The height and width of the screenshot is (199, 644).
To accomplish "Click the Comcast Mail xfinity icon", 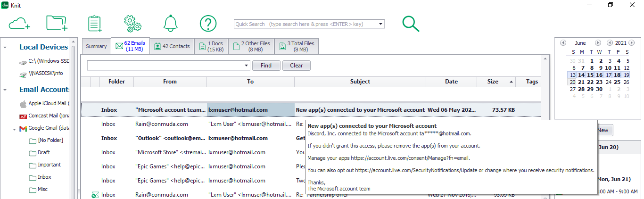I will 23,116.
